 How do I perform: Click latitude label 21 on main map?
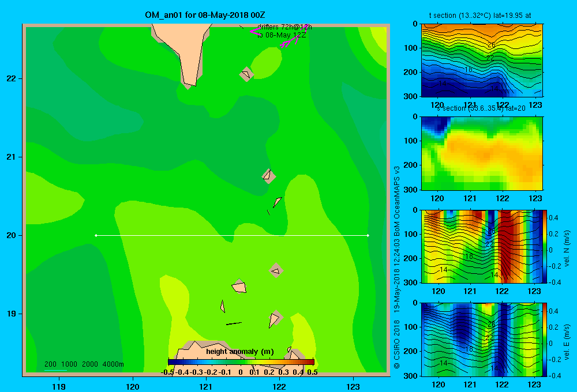tap(12, 157)
